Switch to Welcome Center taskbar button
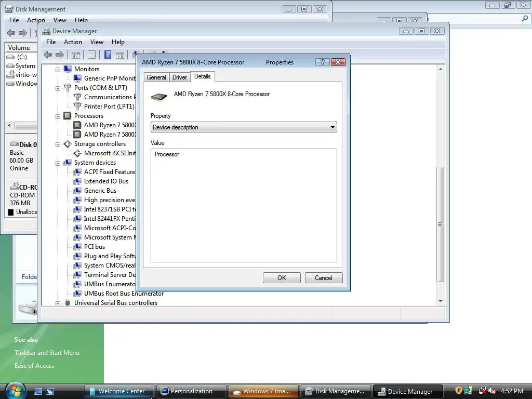532x399 pixels. [x=119, y=391]
